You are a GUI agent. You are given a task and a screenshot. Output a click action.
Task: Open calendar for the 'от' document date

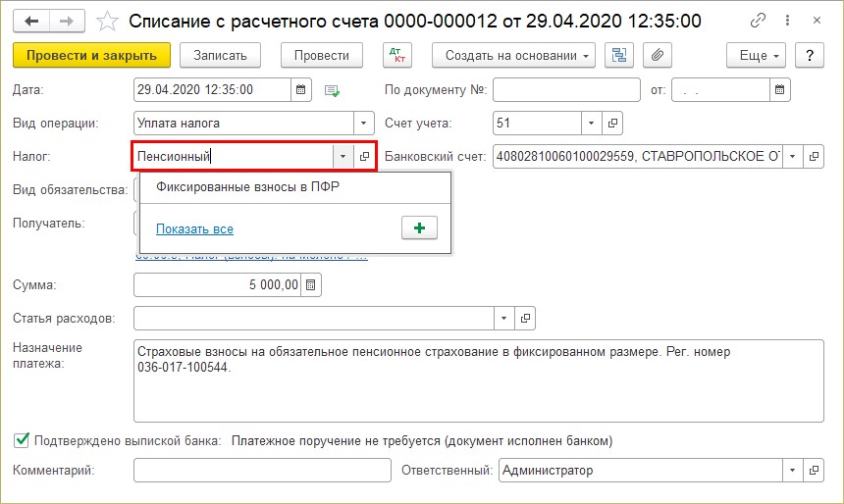coord(779,90)
